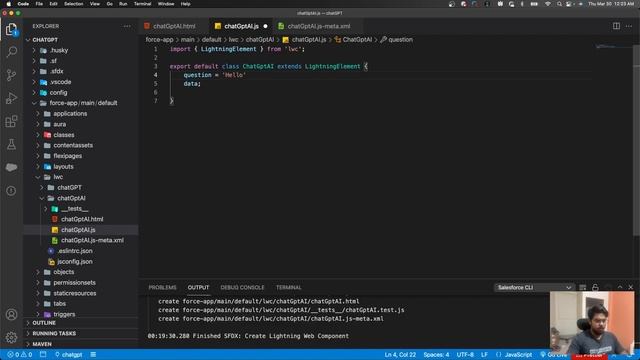Switch to the DEBUG CONSOLE panel tab
Viewport: 640px width, 360px height.
pyautogui.click(x=242, y=287)
